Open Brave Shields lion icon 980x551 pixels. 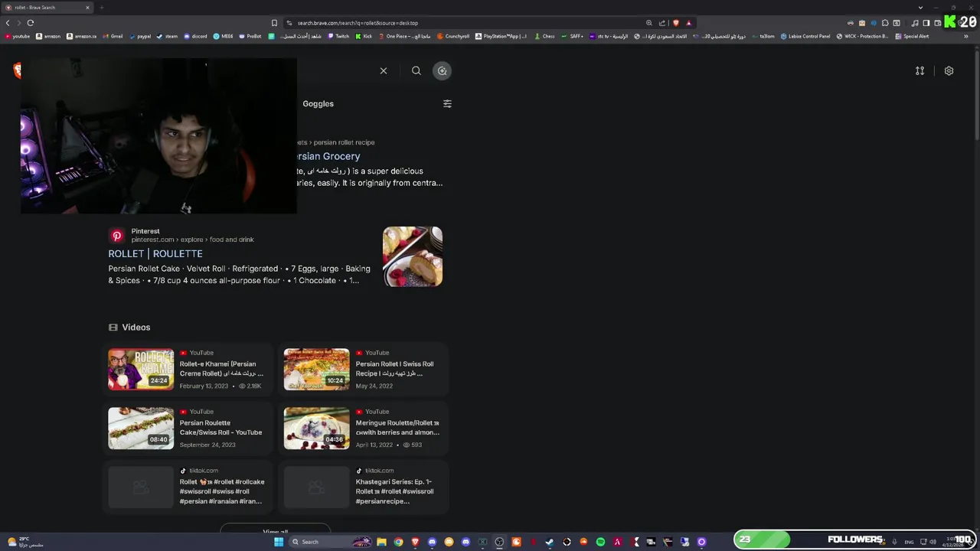tap(675, 23)
